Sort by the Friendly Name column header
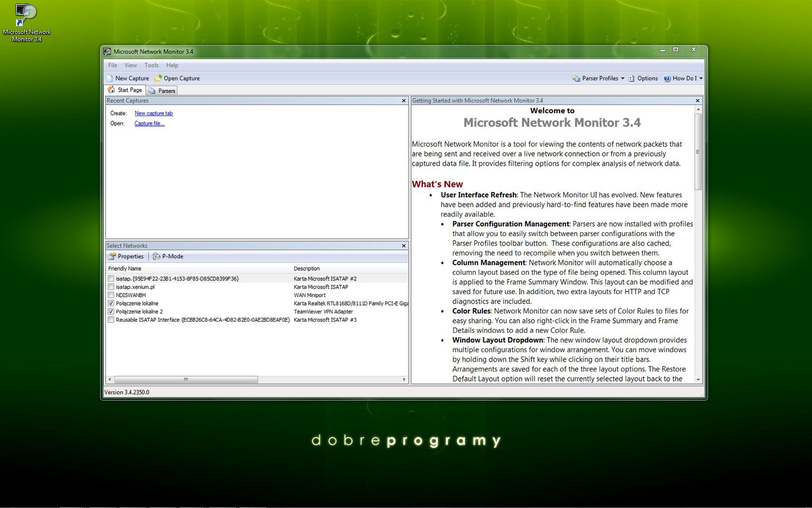812x508 pixels. coord(199,269)
